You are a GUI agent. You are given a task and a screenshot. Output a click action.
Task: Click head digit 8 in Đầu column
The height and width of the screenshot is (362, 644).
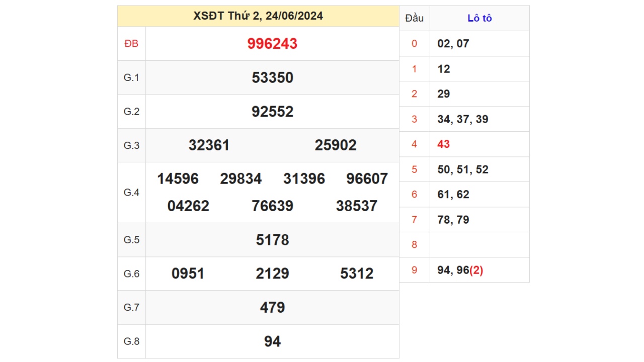click(415, 245)
